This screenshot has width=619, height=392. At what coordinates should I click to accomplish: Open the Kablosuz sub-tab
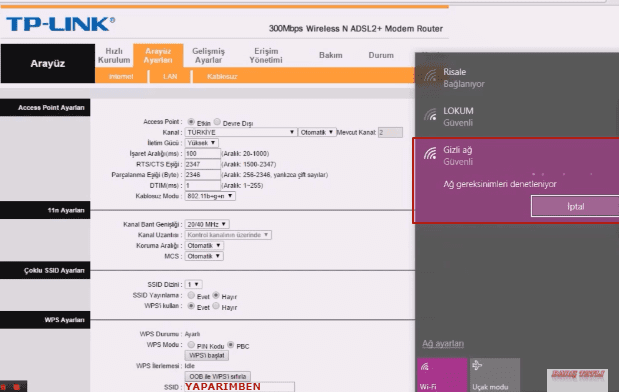point(222,77)
